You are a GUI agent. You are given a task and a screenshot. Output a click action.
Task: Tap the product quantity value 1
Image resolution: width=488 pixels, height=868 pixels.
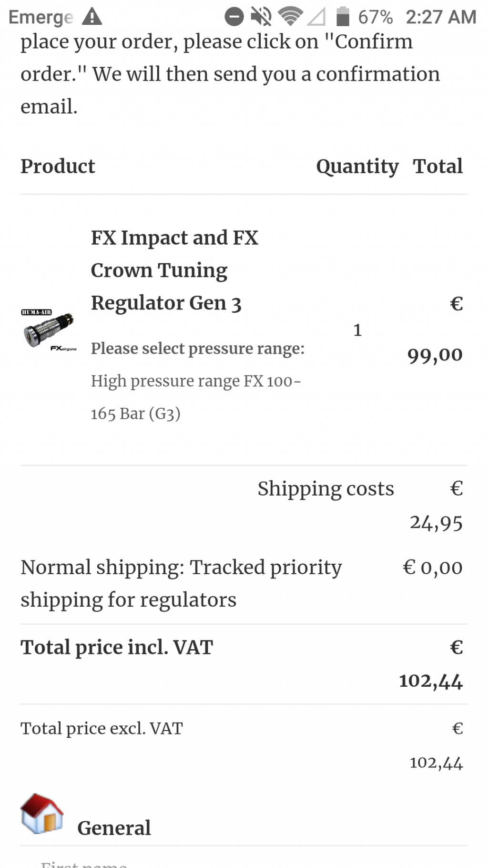[x=357, y=330]
